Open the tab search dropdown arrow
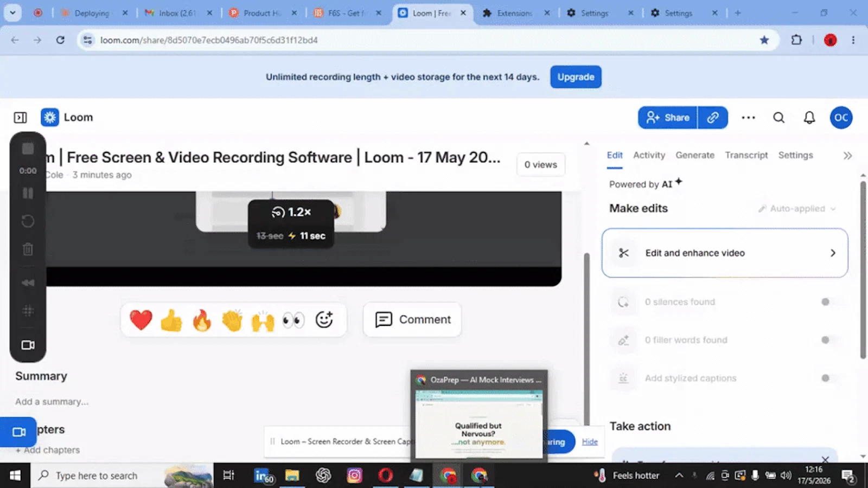Screen dimensions: 868x488 point(12,12)
